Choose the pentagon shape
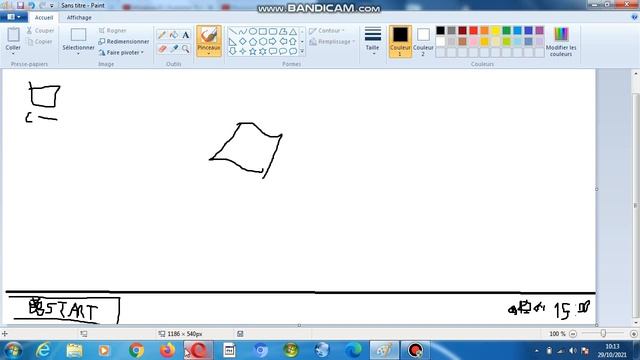Image resolution: width=640 pixels, height=360 pixels. pyautogui.click(x=253, y=42)
